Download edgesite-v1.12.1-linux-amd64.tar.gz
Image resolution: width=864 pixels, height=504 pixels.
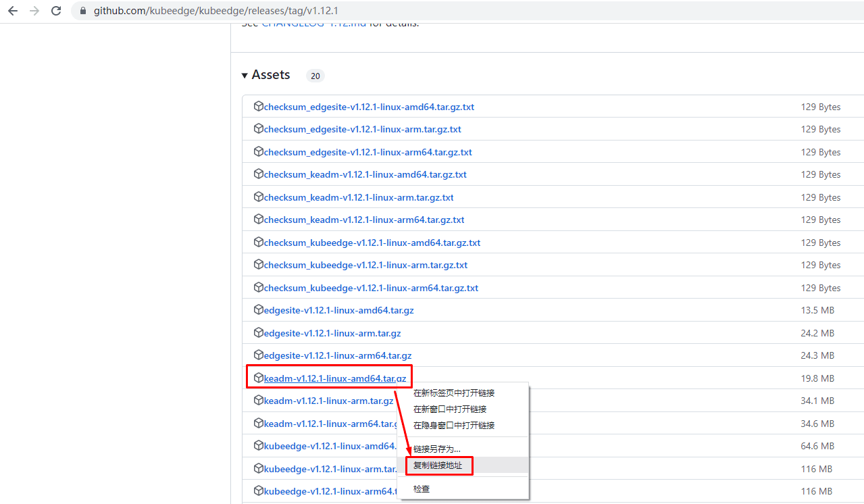click(339, 310)
